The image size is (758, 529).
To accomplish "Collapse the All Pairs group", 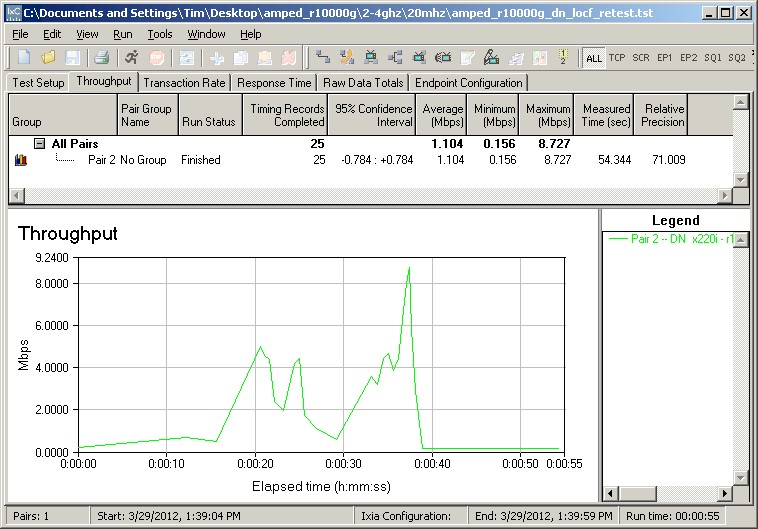I will tap(40, 144).
